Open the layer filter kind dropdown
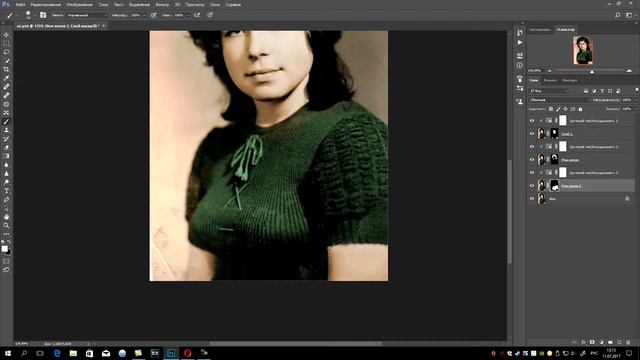Image resolution: width=640 pixels, height=360 pixels. (549, 91)
